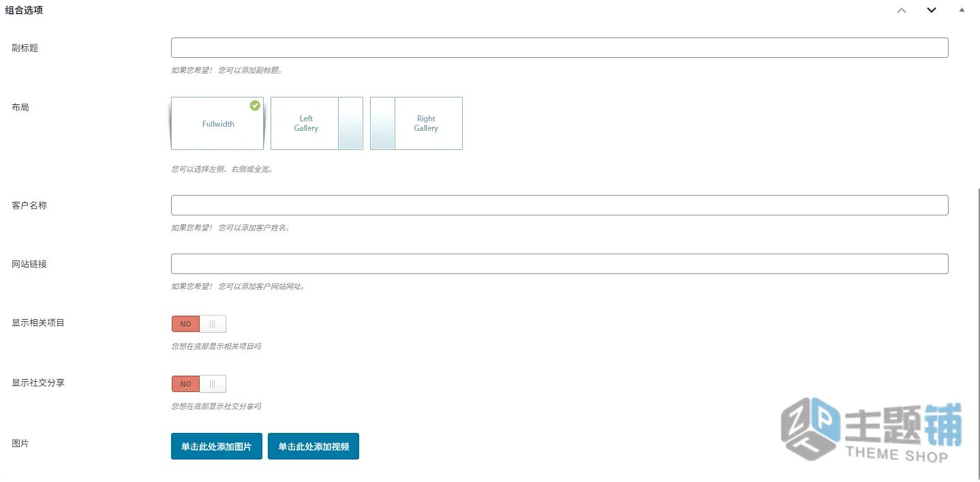Click the hint 您想在底部显示社交分享吗
Image resolution: width=980 pixels, height=482 pixels.
coord(216,406)
